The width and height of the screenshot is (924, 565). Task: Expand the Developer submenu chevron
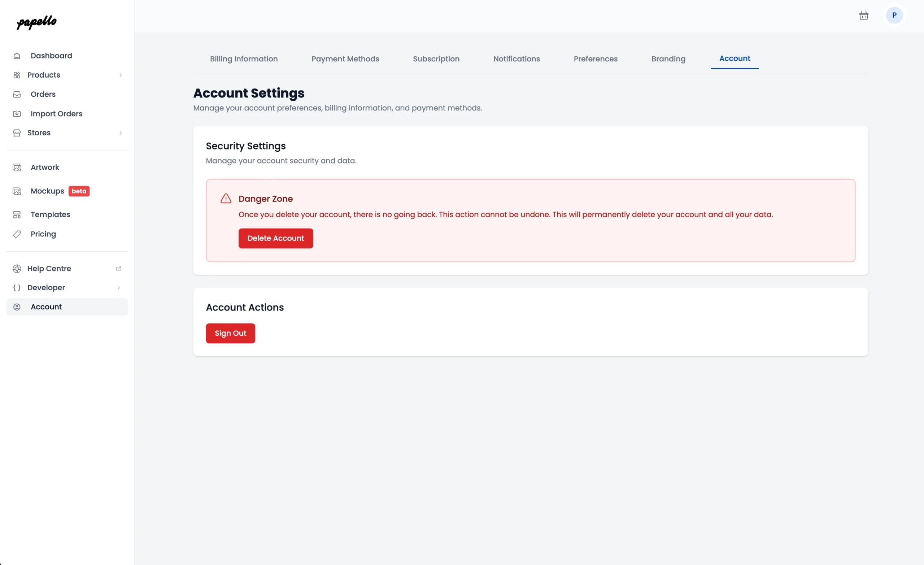pos(118,288)
